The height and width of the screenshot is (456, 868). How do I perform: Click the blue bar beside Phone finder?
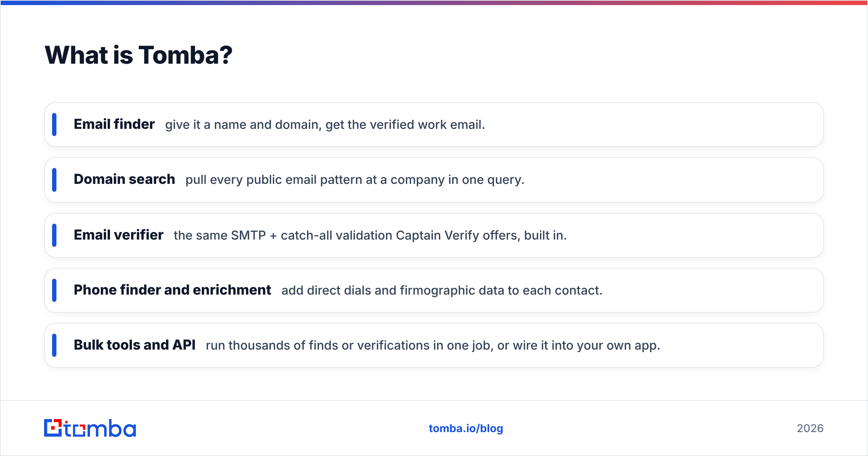click(54, 290)
